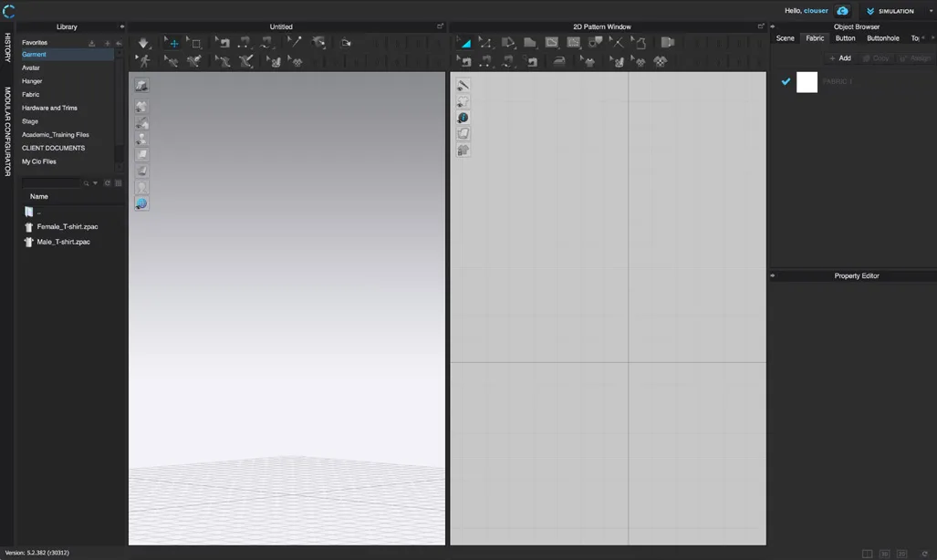This screenshot has width=937, height=560.
Task: Open the search filter dropdown arrow in Library
Action: (95, 183)
